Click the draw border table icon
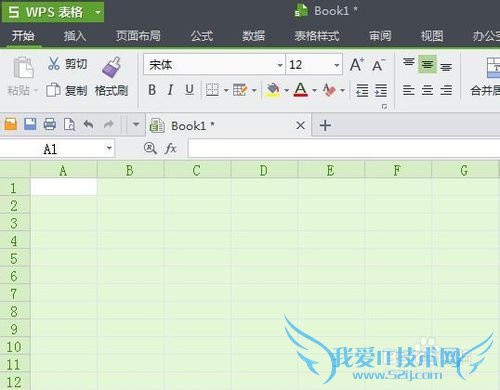 (240, 90)
